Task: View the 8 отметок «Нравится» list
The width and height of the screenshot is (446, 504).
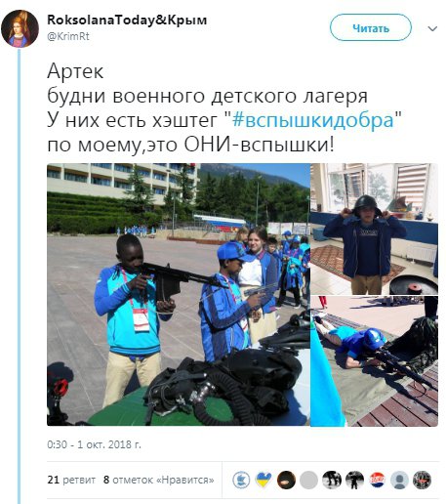Action: coord(159,480)
